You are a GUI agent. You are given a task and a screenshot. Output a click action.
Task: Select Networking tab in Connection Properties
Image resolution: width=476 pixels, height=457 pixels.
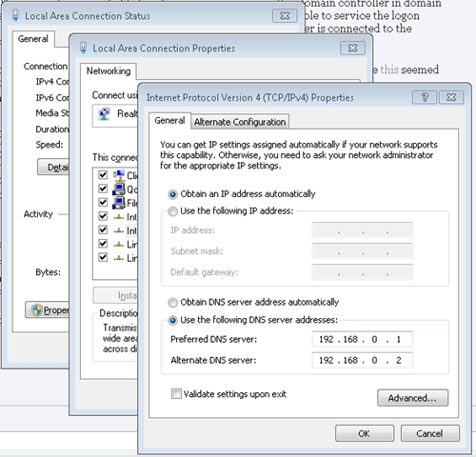tap(109, 71)
